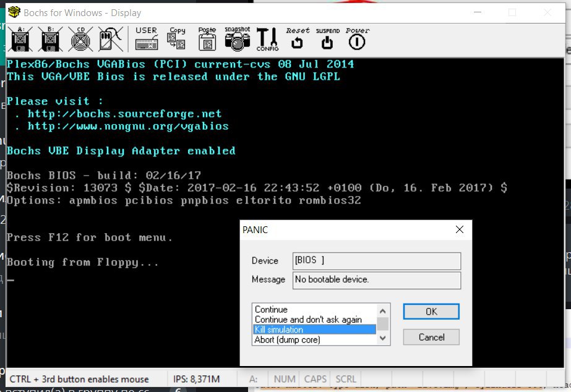This screenshot has width=571, height=392.
Task: Reset the Bochs simulation
Action: coord(298,38)
